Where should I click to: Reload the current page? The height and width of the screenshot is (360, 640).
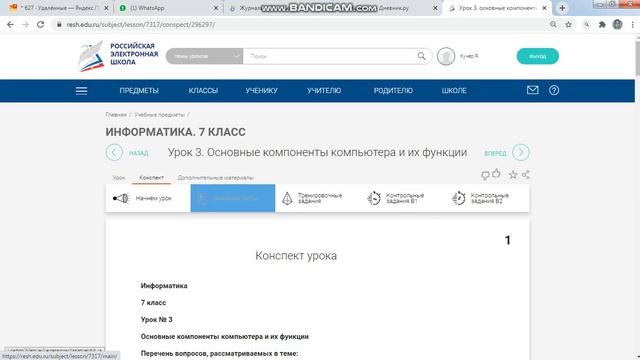tap(40, 24)
